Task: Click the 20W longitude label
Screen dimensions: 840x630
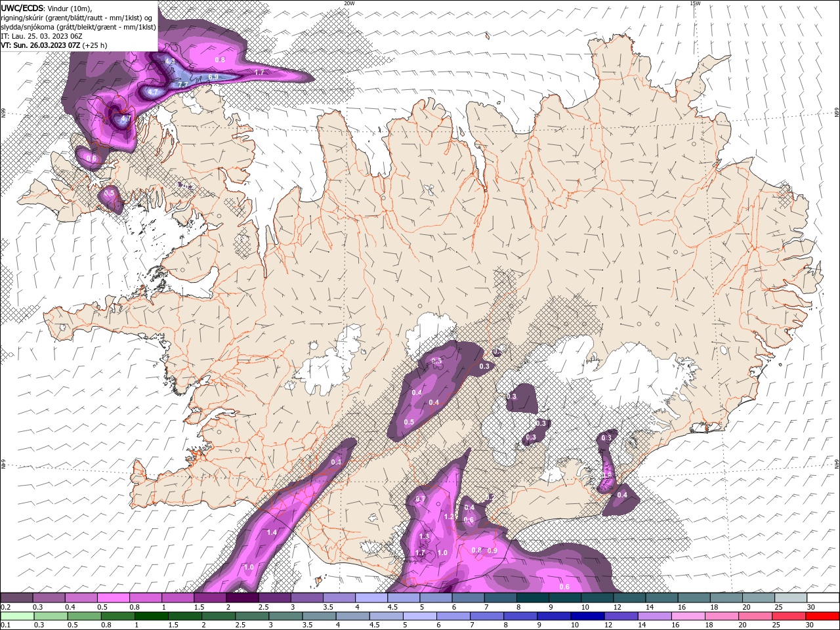Action: coord(349,3)
